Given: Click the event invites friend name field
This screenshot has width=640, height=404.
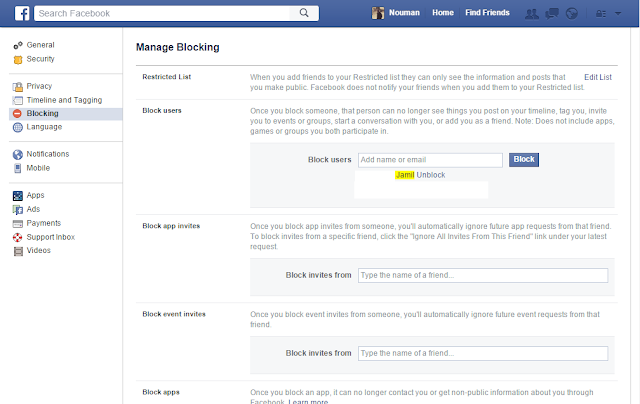Looking at the screenshot, I should (483, 353).
